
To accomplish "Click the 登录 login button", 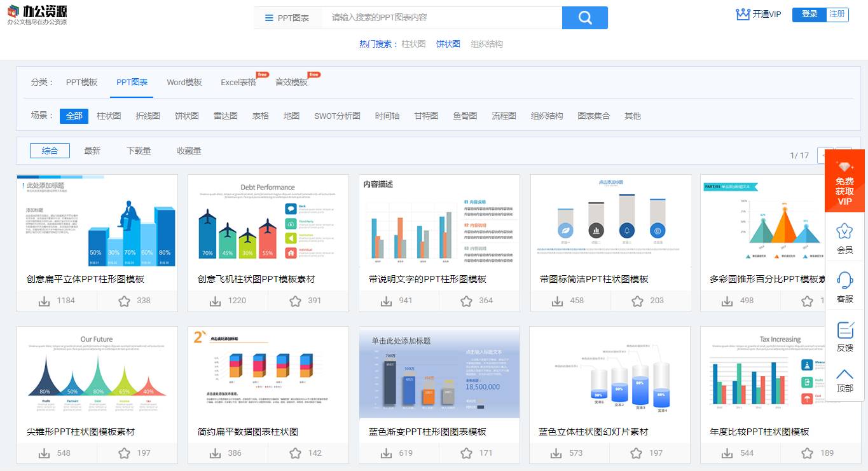I will [807, 13].
